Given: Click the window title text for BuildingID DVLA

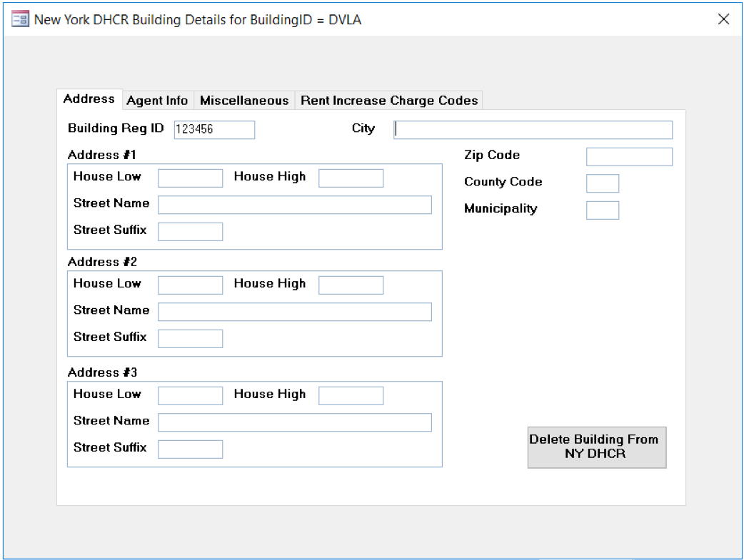Looking at the screenshot, I should tap(198, 20).
